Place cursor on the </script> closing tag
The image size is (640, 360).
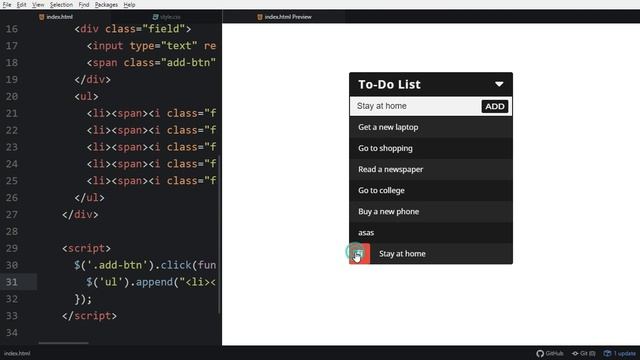[89, 316]
